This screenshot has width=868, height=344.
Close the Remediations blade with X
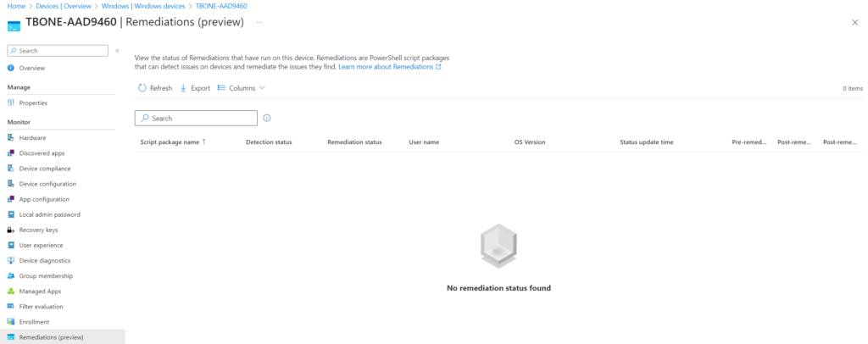(x=855, y=22)
